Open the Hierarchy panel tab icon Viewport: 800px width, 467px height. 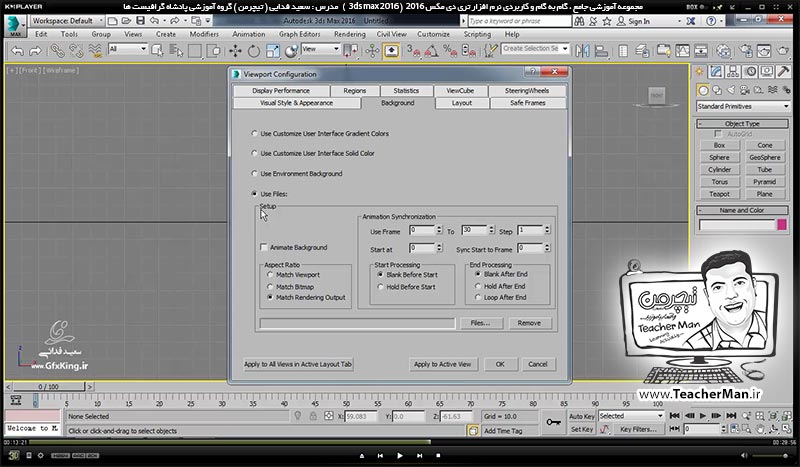pyautogui.click(x=733, y=71)
